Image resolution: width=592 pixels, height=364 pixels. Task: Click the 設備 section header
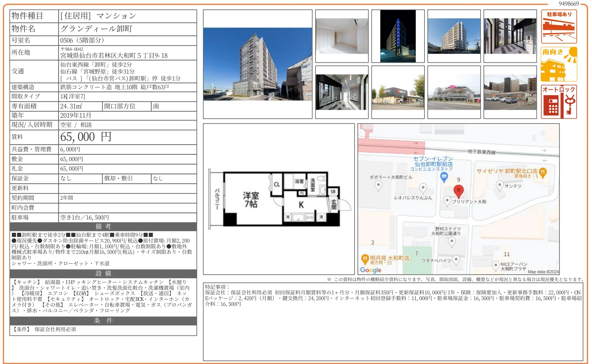(x=103, y=273)
